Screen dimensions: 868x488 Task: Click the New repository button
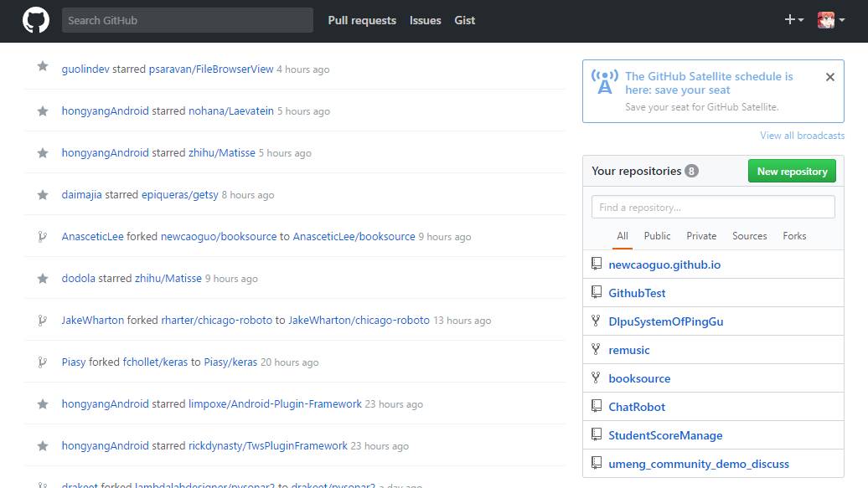point(792,171)
